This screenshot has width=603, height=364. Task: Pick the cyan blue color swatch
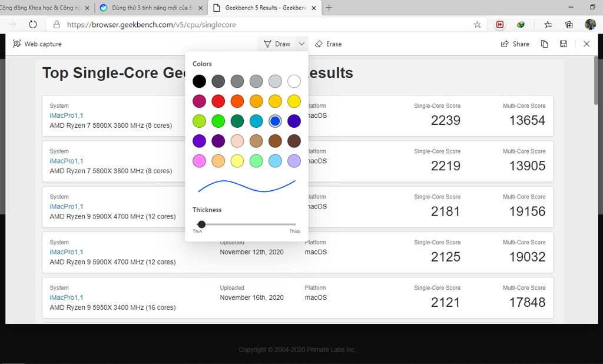(256, 121)
